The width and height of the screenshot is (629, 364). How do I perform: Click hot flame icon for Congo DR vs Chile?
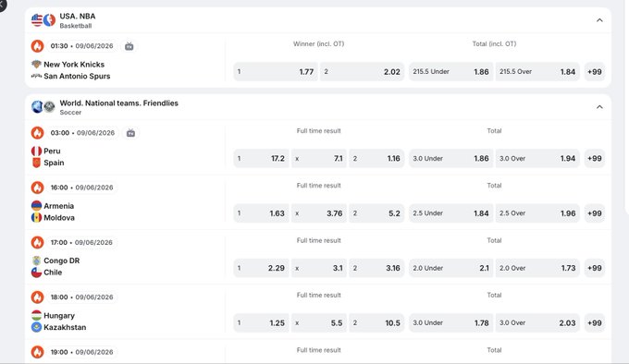pos(37,242)
